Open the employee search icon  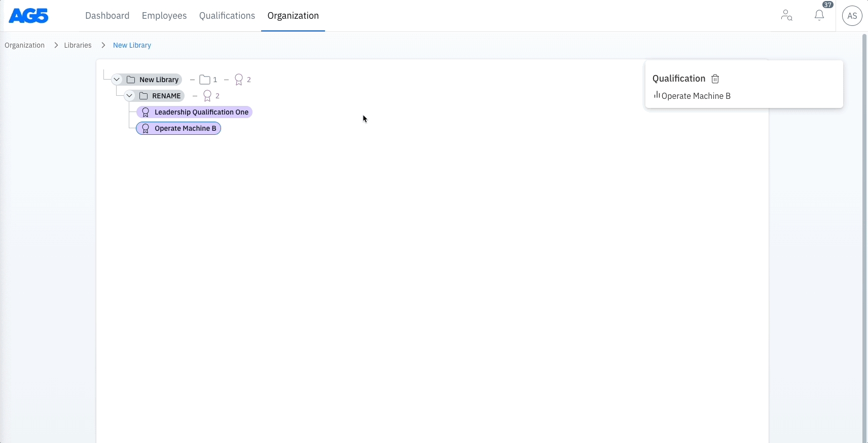786,16
